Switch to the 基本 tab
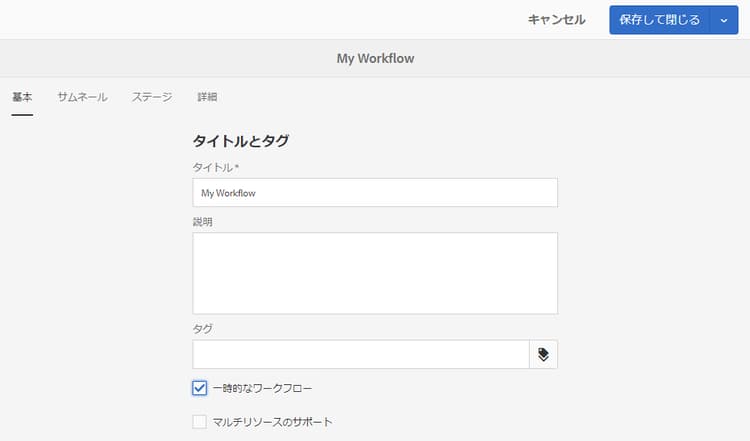The height and width of the screenshot is (441, 750). coord(22,97)
